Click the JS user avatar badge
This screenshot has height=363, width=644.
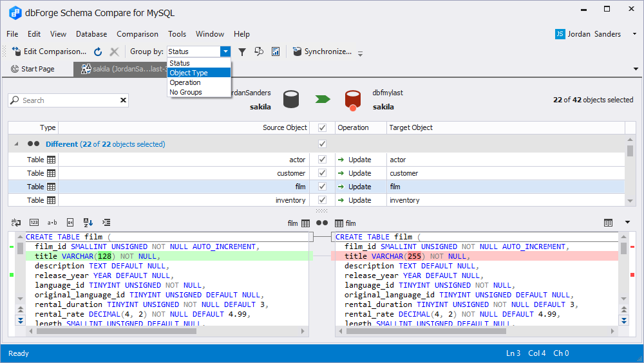pyautogui.click(x=560, y=34)
